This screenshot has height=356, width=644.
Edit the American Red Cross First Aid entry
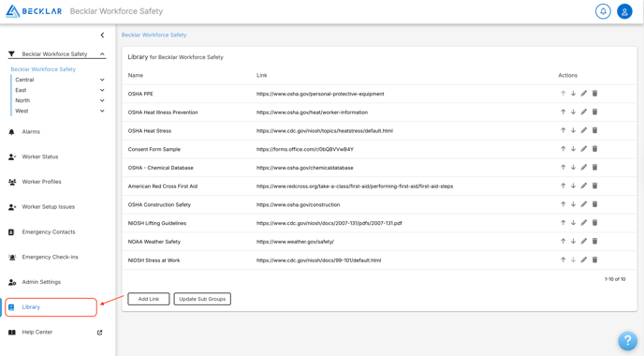(584, 186)
